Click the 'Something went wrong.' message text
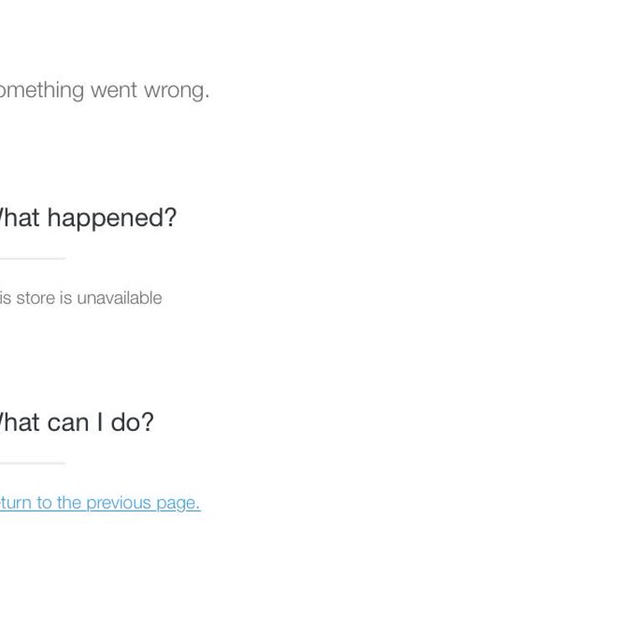This screenshot has height=644, width=644. 104,90
